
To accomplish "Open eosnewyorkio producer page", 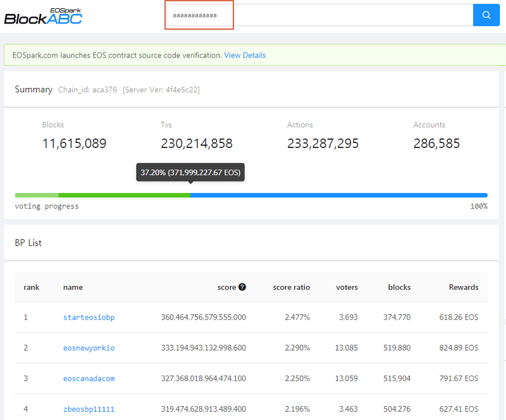I will 89,348.
